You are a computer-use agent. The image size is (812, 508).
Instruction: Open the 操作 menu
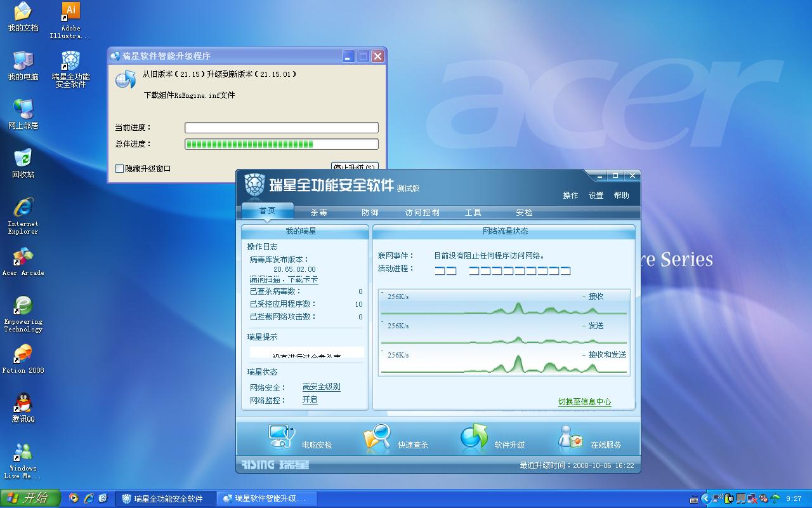570,196
